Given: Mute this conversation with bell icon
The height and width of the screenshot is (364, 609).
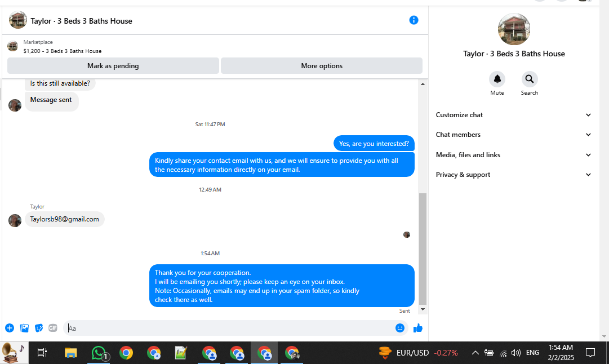Looking at the screenshot, I should 497,79.
